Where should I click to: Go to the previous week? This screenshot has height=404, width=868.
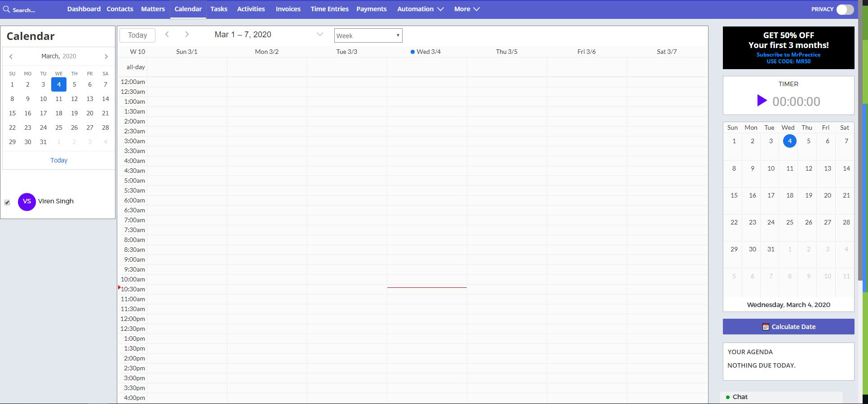(x=167, y=35)
